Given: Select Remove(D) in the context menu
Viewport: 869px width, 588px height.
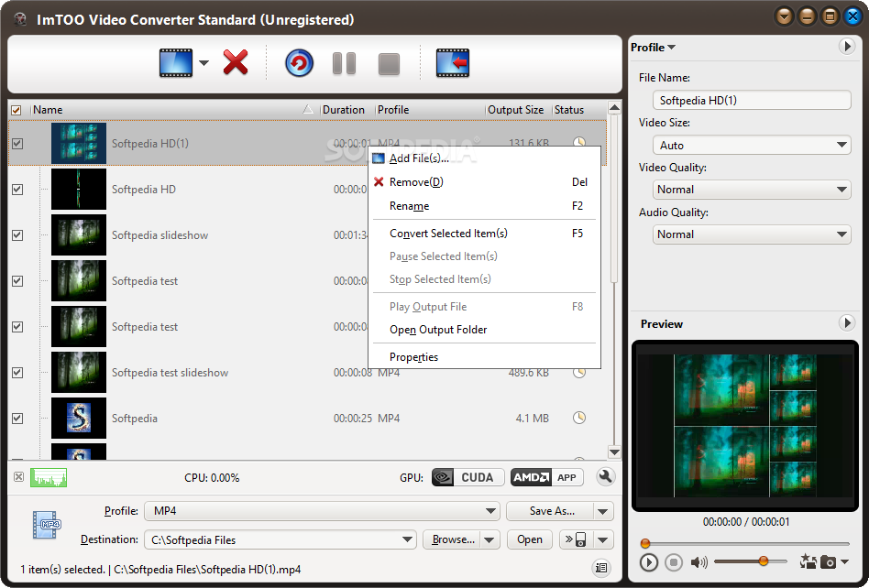Looking at the screenshot, I should 484,182.
